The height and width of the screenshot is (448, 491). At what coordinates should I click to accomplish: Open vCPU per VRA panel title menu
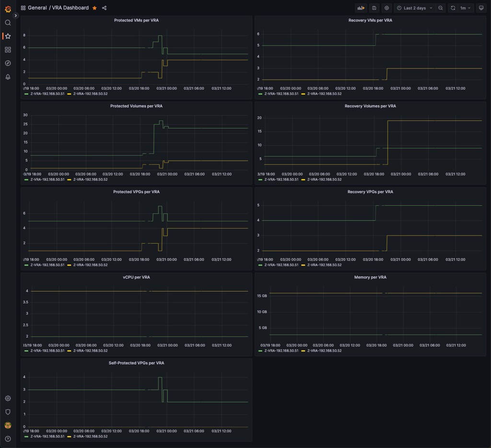[x=136, y=277]
